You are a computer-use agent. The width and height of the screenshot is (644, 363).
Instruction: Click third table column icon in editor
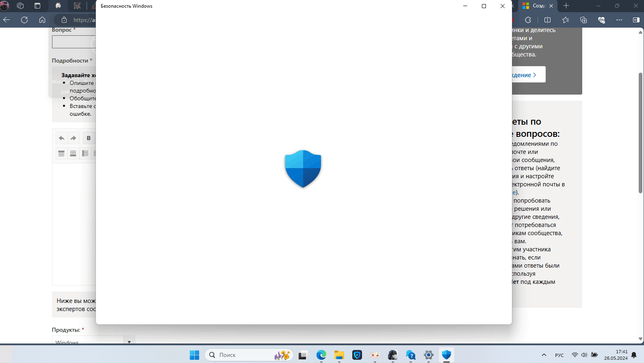click(x=85, y=153)
